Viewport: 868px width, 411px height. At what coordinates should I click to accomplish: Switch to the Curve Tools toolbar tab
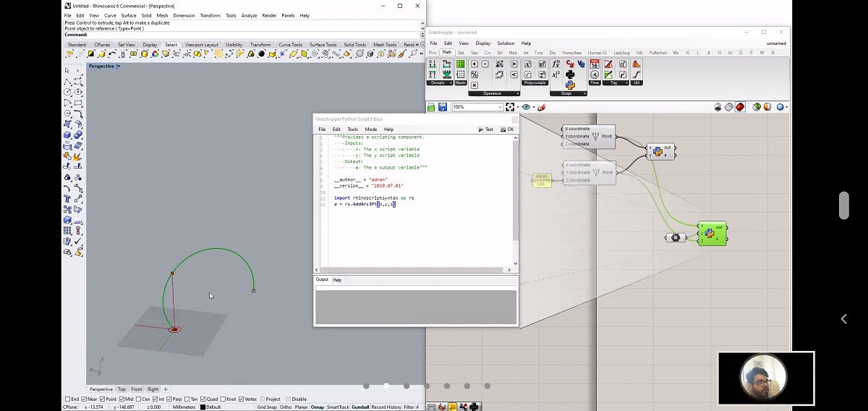click(290, 45)
